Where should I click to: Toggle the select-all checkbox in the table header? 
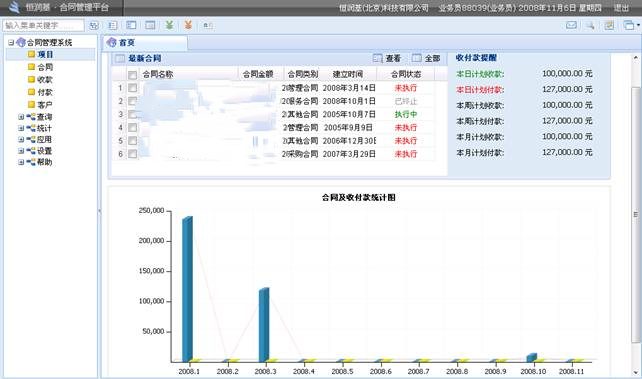[132, 75]
